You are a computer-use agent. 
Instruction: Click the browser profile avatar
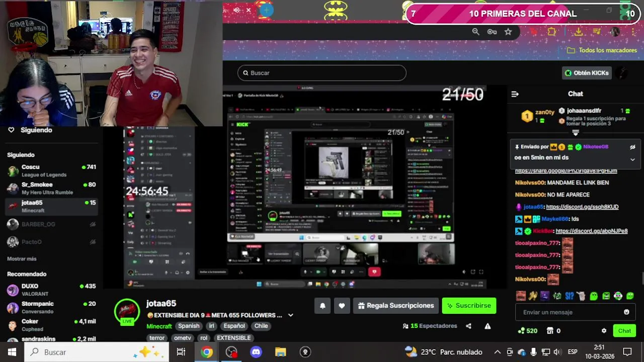click(615, 32)
